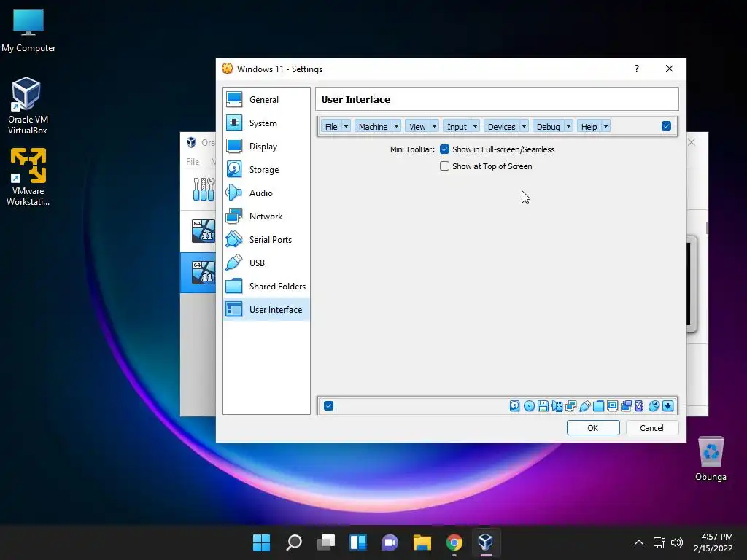Open Oracle VM VirtualBox desktop shortcut

coord(27,106)
